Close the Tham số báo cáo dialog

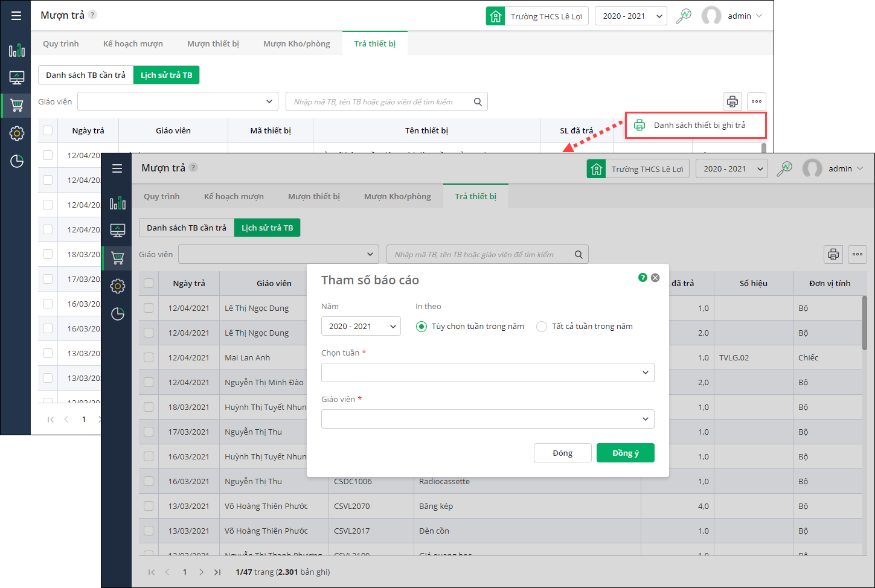pyautogui.click(x=655, y=278)
